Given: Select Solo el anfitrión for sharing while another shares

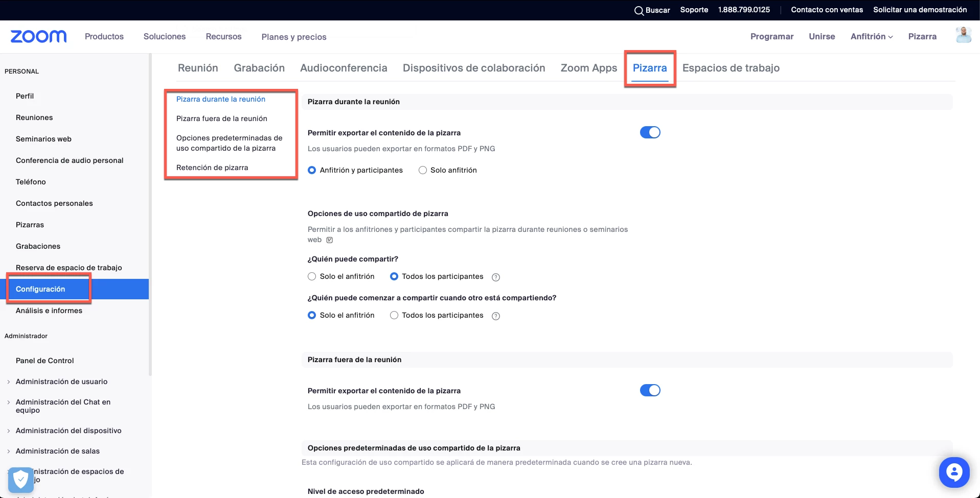Looking at the screenshot, I should [312, 315].
